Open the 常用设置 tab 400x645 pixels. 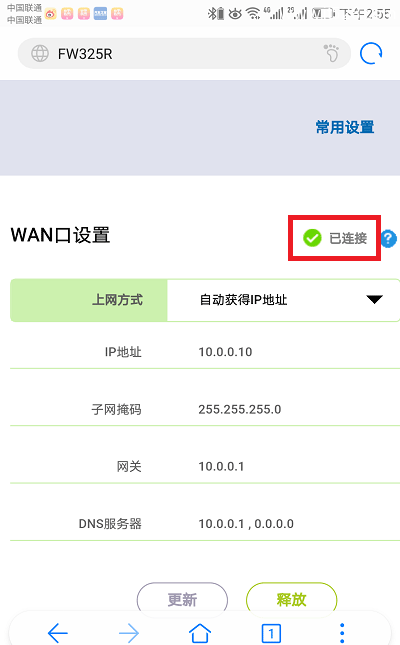pos(345,127)
